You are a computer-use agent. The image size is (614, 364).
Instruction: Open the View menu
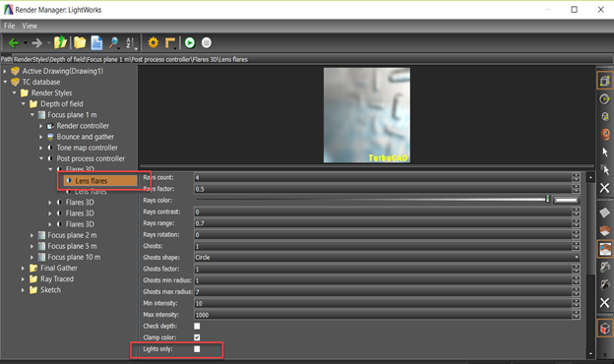pos(30,26)
